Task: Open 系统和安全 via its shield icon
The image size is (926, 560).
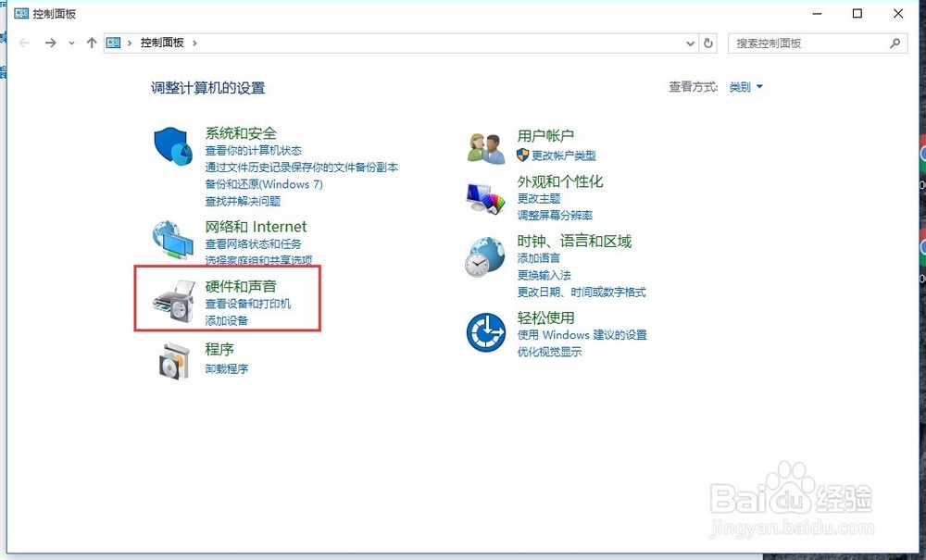Action: 172,146
